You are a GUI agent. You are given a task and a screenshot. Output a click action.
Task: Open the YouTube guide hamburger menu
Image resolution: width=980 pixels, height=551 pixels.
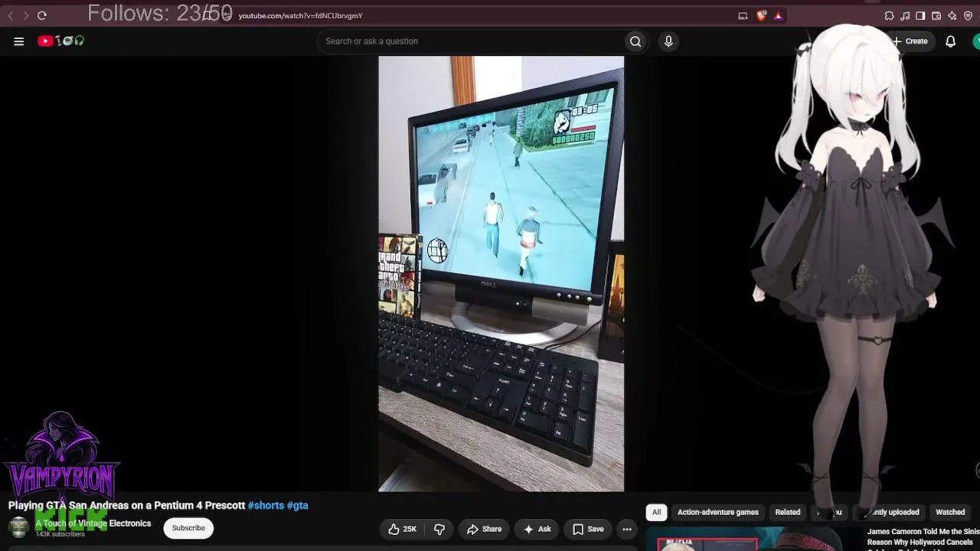(19, 41)
